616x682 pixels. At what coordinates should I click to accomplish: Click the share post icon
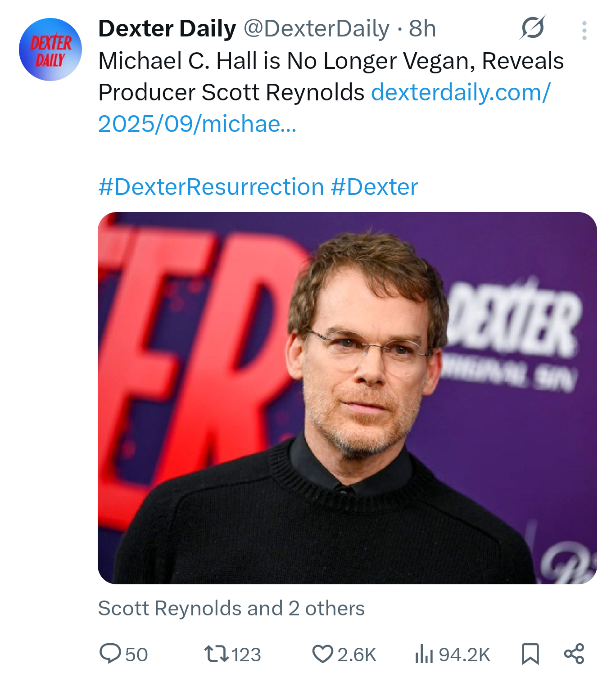574,654
